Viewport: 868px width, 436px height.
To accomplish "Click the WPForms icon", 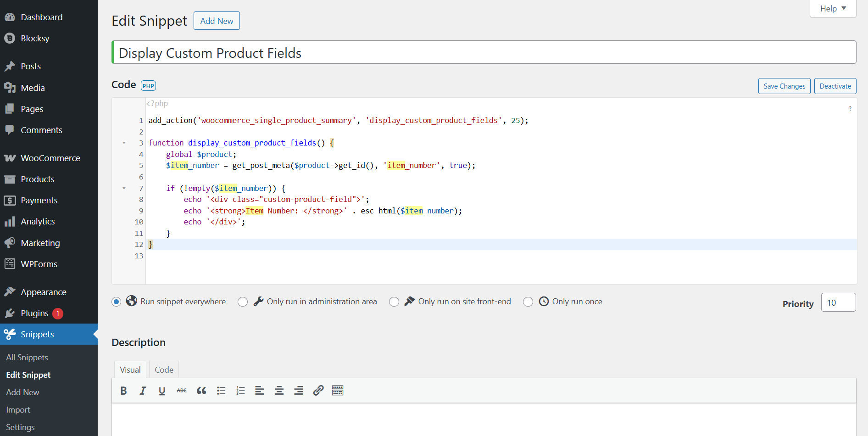I will click(10, 264).
